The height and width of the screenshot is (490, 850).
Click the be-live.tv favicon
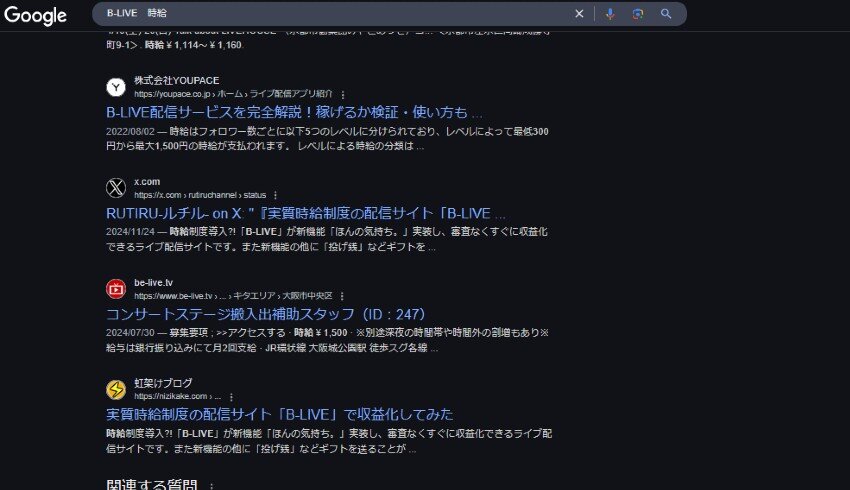pos(116,289)
